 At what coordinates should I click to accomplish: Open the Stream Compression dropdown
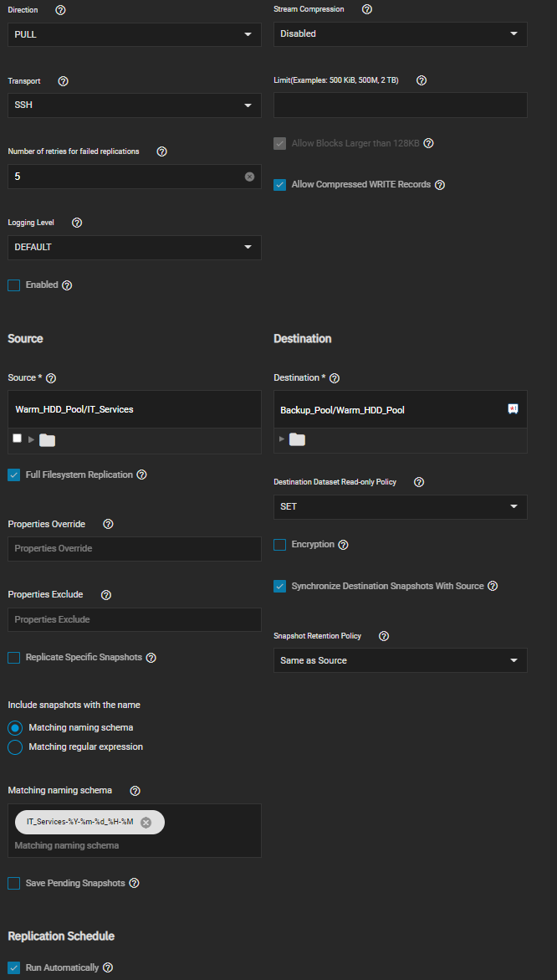[401, 33]
